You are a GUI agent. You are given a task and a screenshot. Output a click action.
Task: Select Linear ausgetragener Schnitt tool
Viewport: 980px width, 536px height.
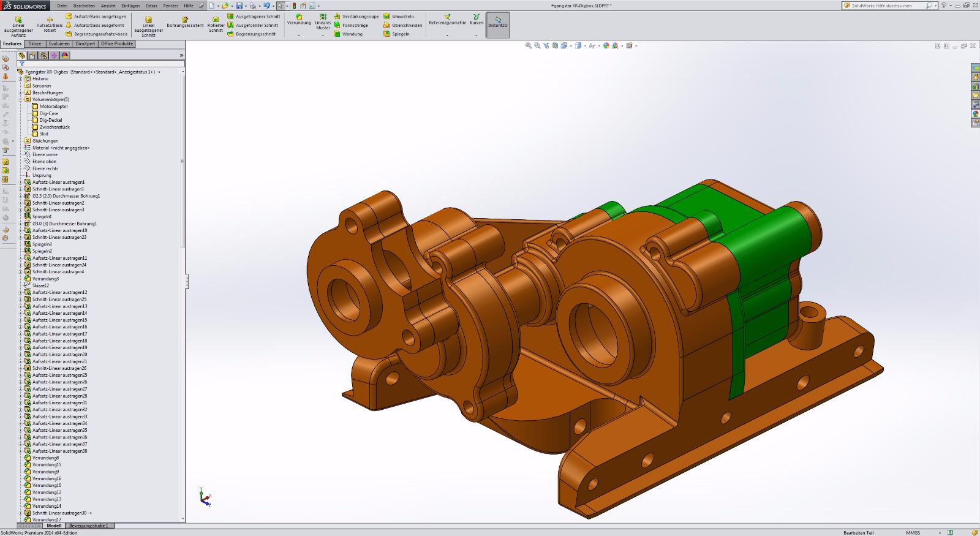point(148,26)
